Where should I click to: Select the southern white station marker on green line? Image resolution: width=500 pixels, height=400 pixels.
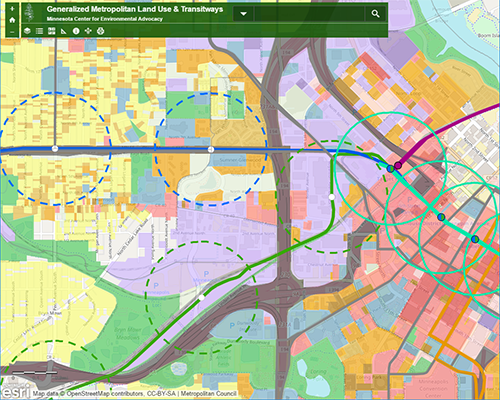[201, 297]
